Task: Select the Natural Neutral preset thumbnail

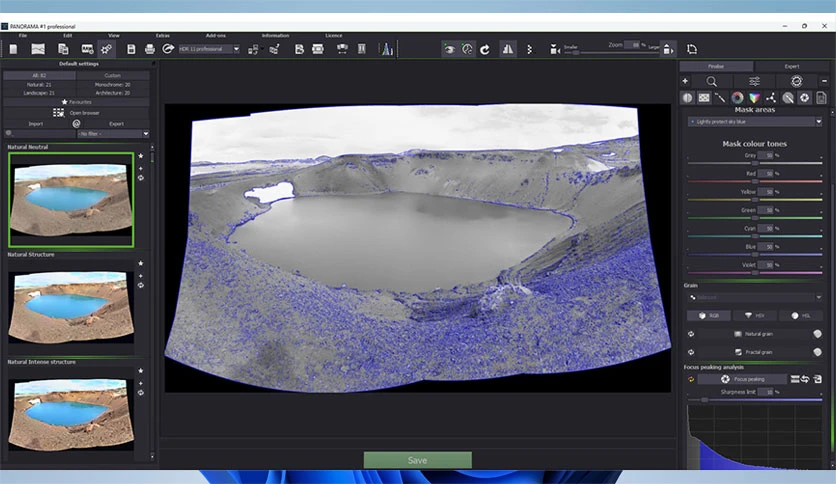Action: (71, 200)
